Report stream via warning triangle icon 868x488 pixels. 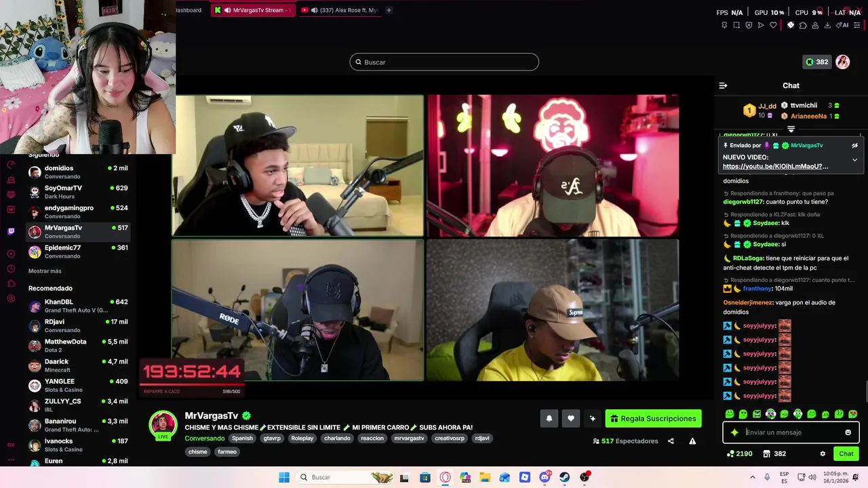click(692, 441)
